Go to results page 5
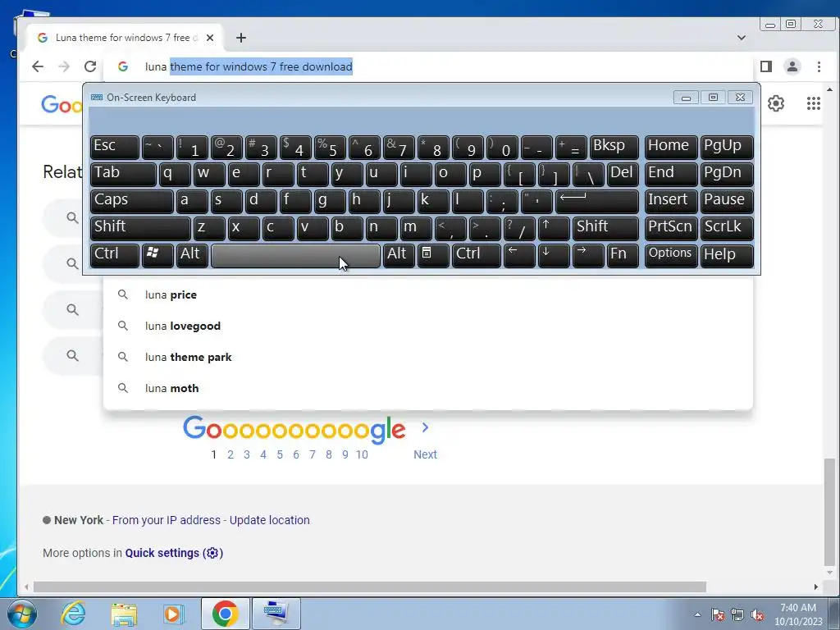This screenshot has width=840, height=630. coord(280,454)
